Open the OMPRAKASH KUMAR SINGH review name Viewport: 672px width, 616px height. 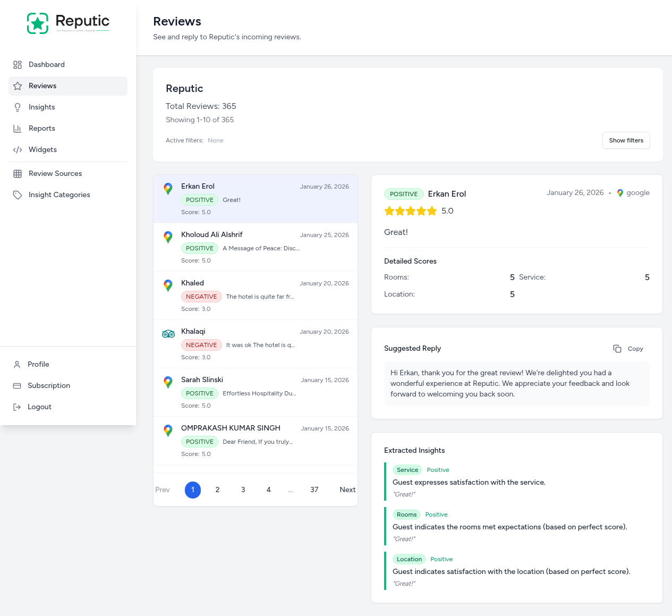click(x=231, y=428)
